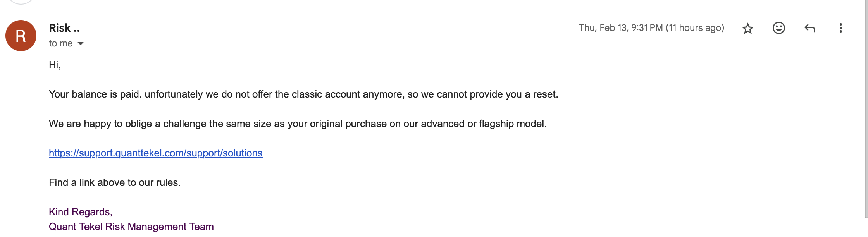Image resolution: width=868 pixels, height=237 pixels.
Task: Click "Find a link above to our rules."
Action: click(x=115, y=183)
